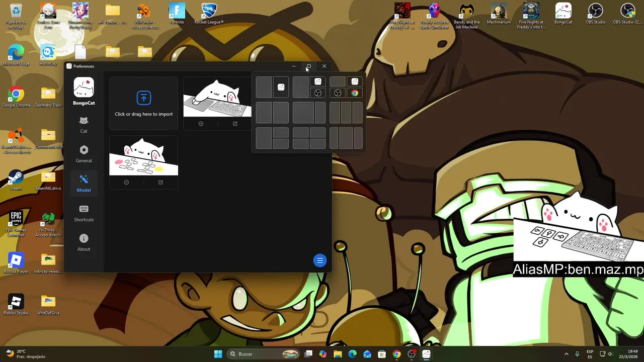Viewport: 644px width, 362px height.
Task: Open Fortnite desktop shortcut
Action: tap(177, 14)
